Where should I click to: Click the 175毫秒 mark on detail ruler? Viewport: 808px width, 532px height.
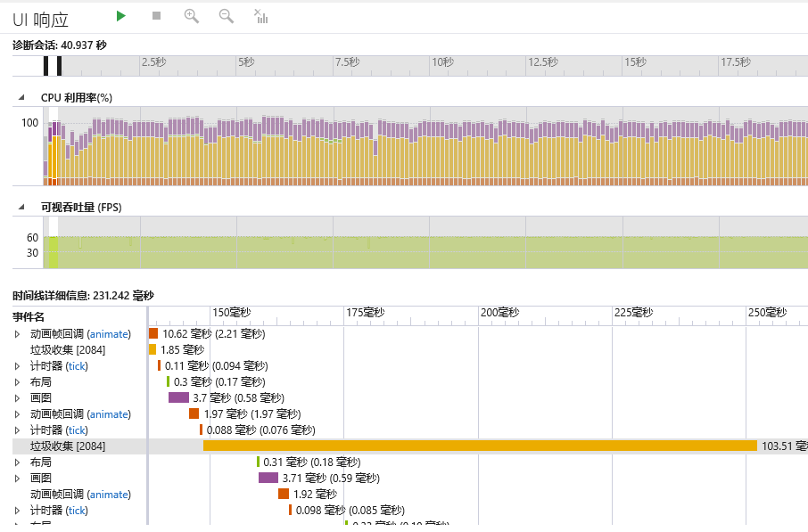(366, 313)
